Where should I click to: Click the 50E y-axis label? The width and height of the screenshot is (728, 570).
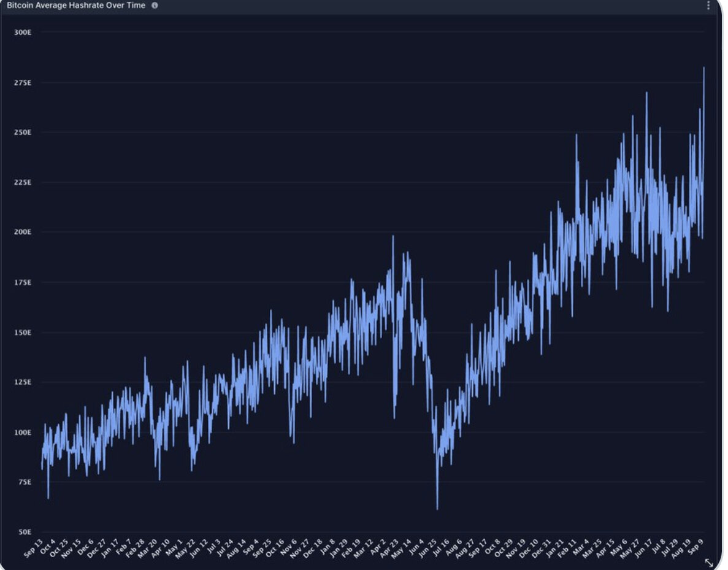click(25, 532)
